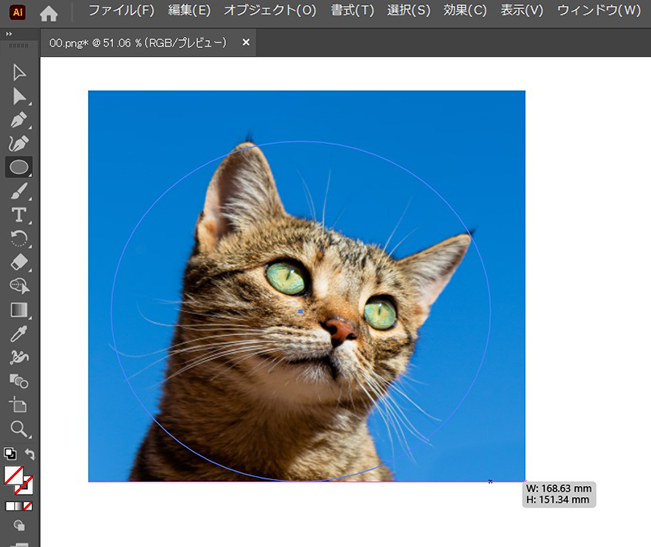Open the 書式(T) menu

point(352,10)
